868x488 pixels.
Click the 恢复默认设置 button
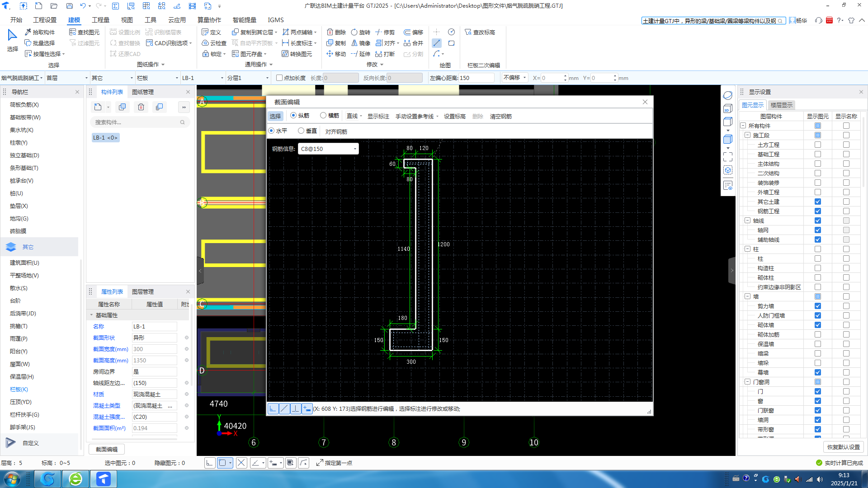click(843, 447)
